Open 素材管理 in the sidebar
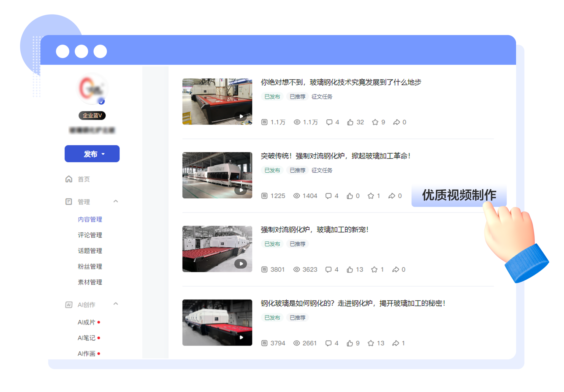Viewport: 564px width, 392px height. coord(90,282)
